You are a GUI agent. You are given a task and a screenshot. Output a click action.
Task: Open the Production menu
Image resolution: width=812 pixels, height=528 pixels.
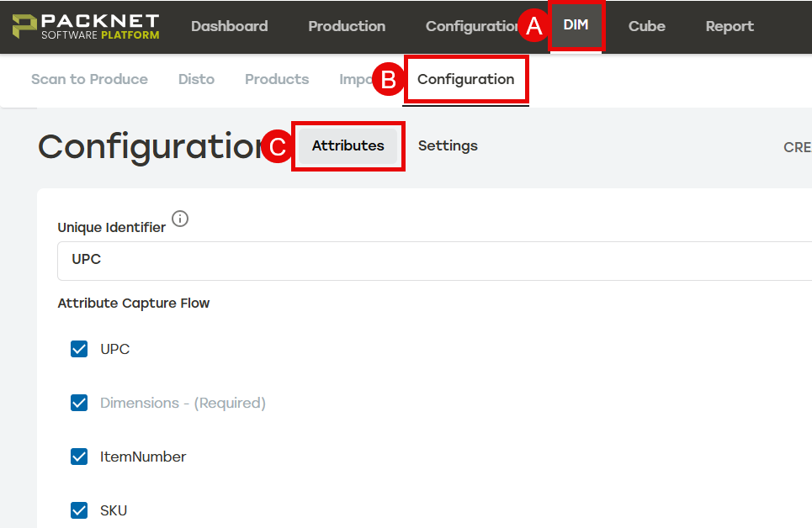pos(346,26)
